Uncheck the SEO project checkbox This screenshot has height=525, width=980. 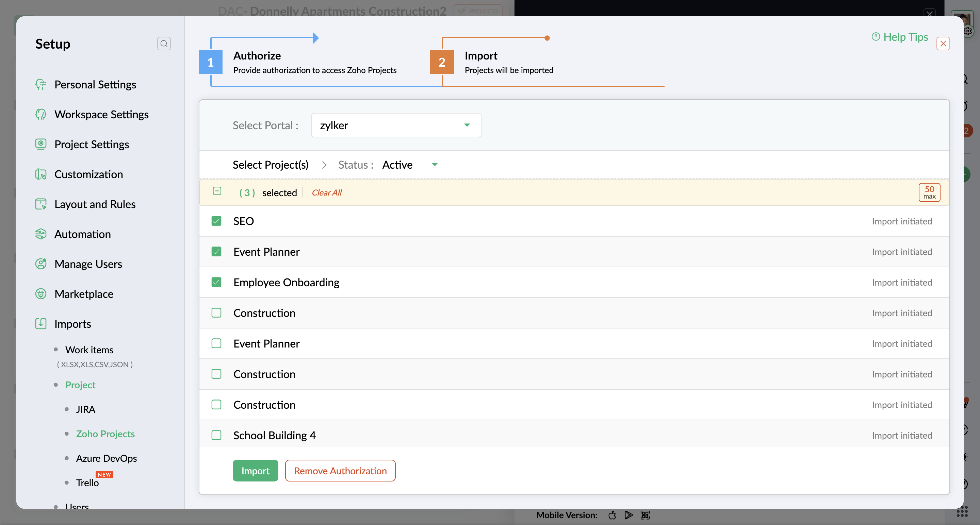(x=216, y=221)
